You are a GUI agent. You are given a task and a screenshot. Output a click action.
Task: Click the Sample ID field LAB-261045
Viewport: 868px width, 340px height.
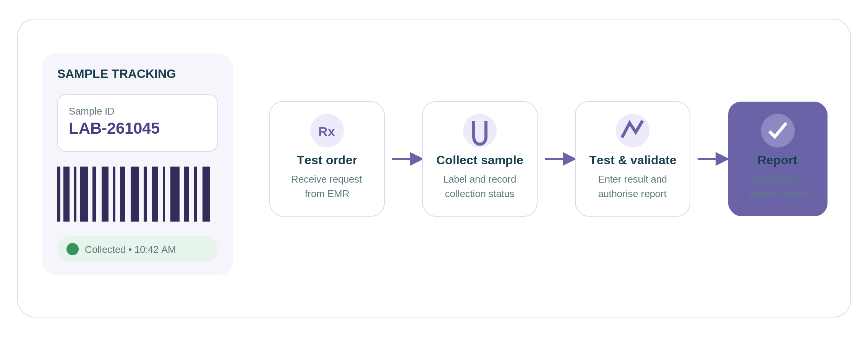[138, 123]
